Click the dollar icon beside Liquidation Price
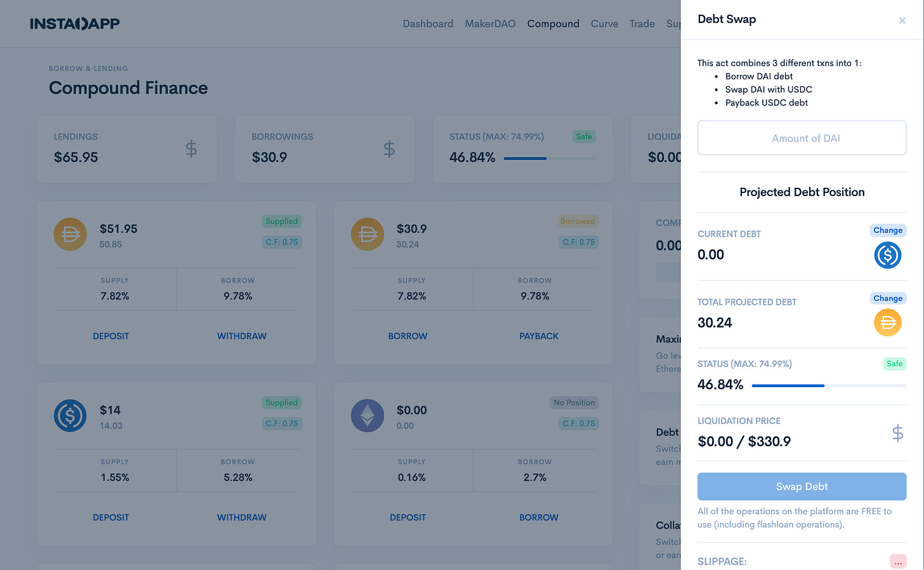The width and height of the screenshot is (924, 570). (x=897, y=434)
